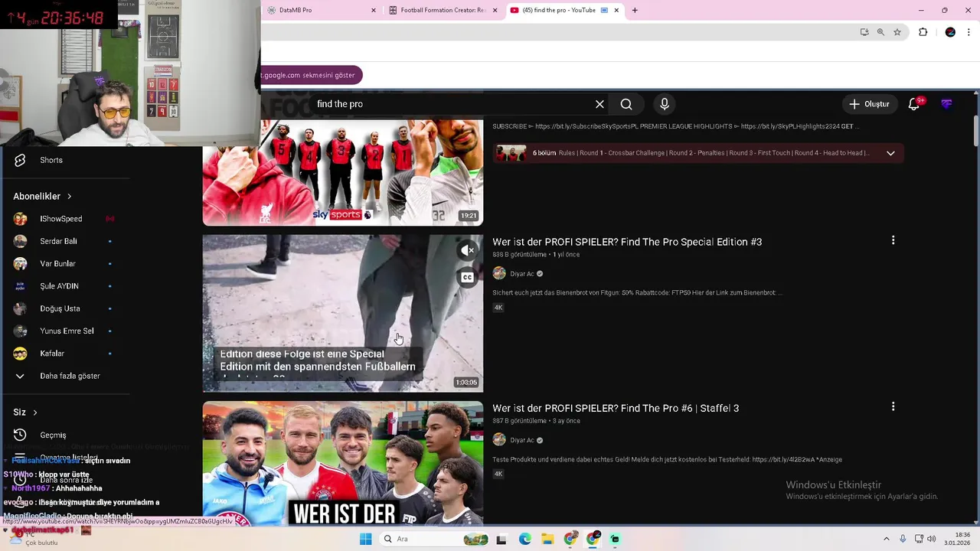The image size is (980, 551).
Task: Clear the YouTube search box with X
Action: [x=599, y=104]
